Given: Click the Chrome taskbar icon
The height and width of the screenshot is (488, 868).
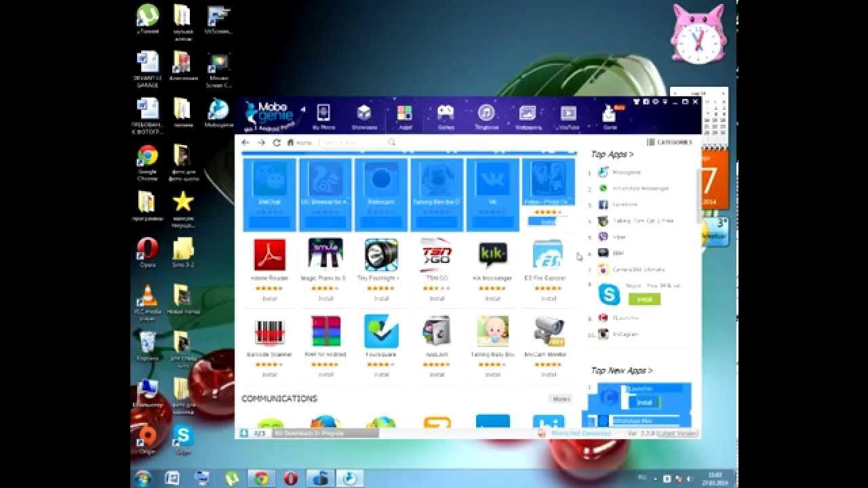Looking at the screenshot, I should 260,478.
